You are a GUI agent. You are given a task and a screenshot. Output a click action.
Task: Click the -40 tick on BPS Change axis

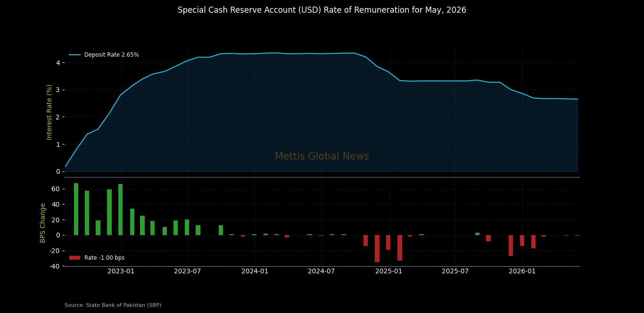pyautogui.click(x=55, y=266)
